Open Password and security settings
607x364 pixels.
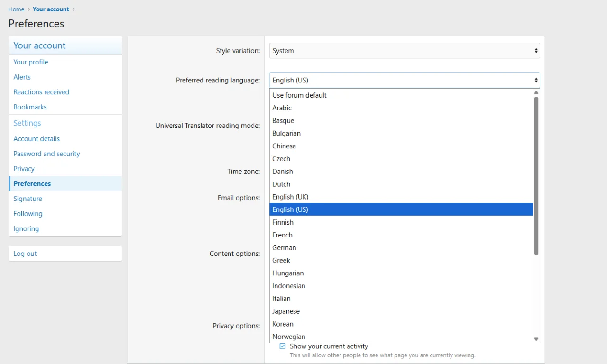click(65, 154)
